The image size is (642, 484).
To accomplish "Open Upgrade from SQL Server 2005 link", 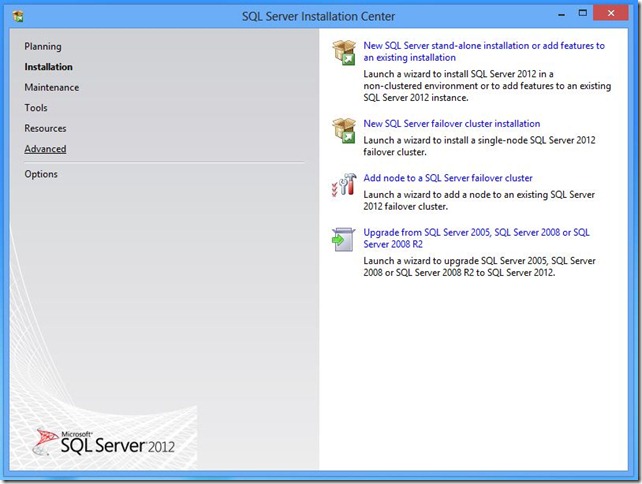I will point(477,238).
